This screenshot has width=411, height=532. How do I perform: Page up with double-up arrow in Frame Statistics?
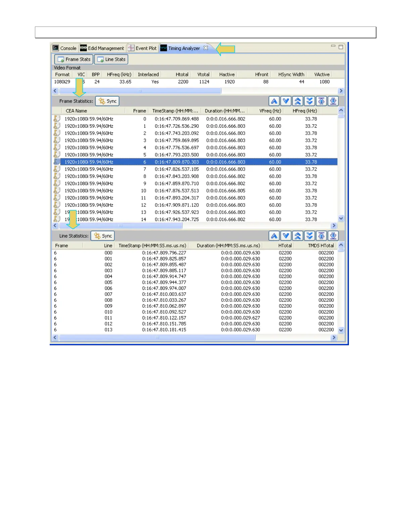click(298, 101)
